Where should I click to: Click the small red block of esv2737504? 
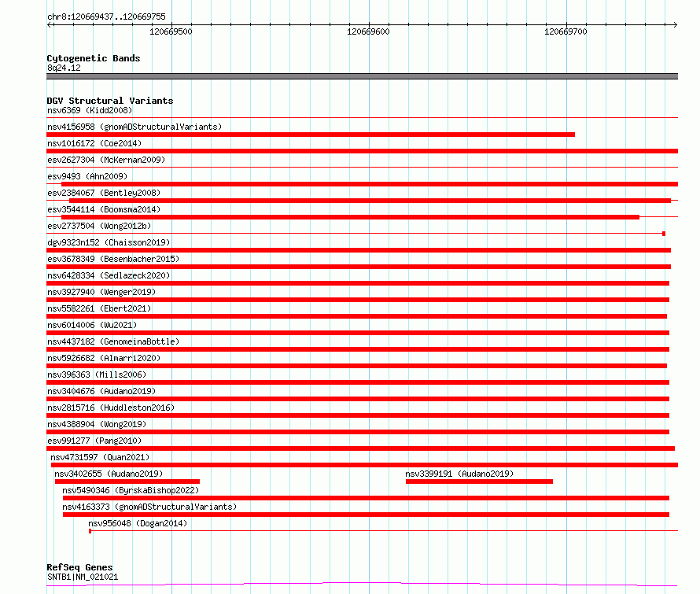click(664, 234)
